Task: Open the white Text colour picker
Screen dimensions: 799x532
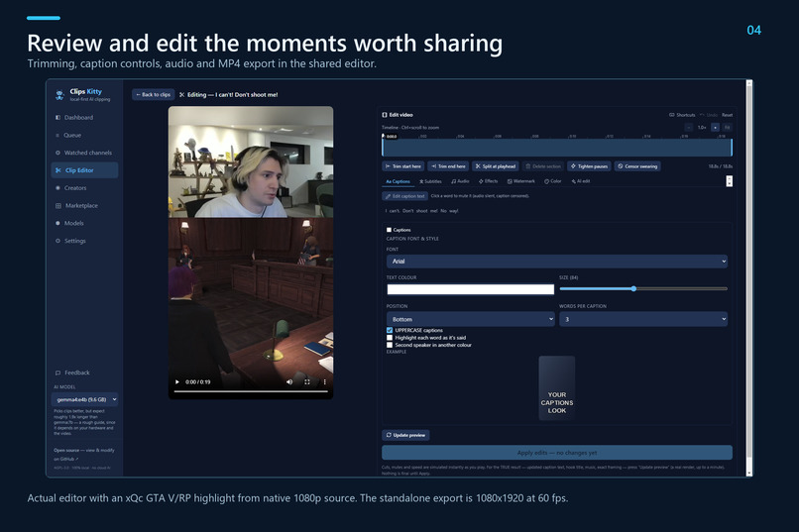Action: pos(470,289)
